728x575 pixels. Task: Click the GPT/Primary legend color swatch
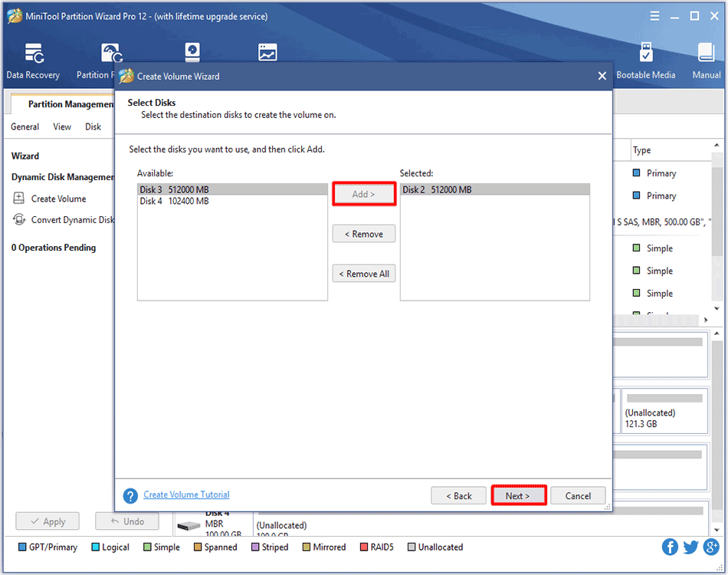pos(21,547)
